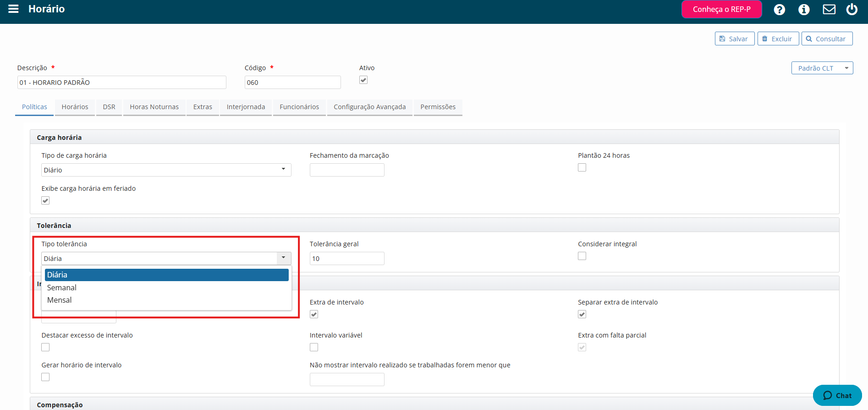This screenshot has width=868, height=410.
Task: Open the information icon
Action: [x=804, y=9]
